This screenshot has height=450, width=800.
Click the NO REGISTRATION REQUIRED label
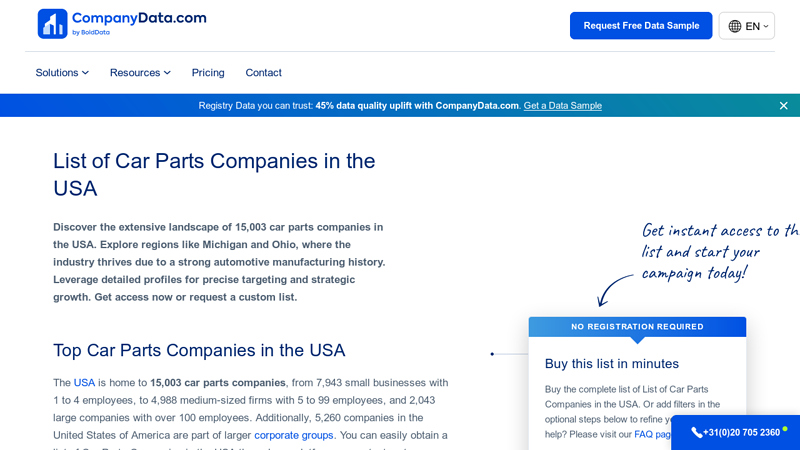637,327
